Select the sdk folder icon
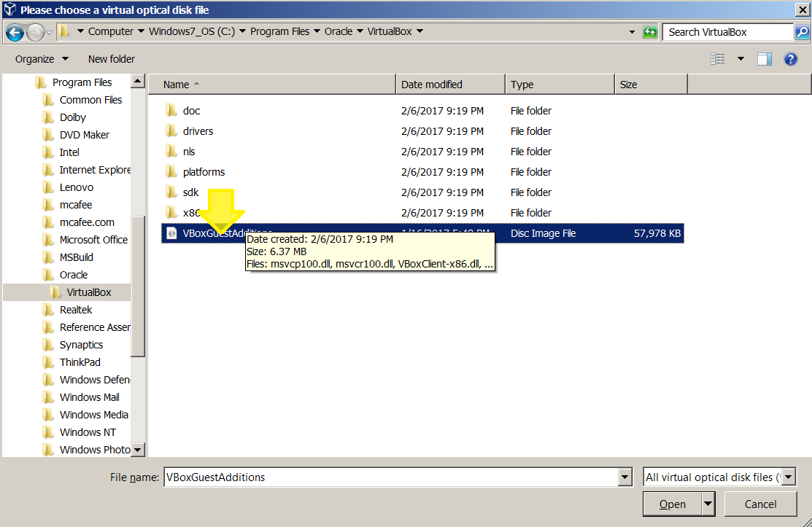 (x=171, y=192)
